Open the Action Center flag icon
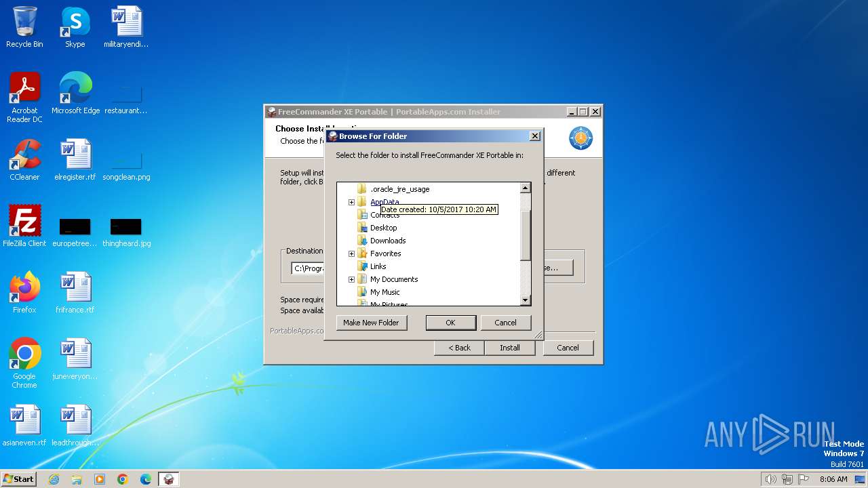 tap(804, 479)
